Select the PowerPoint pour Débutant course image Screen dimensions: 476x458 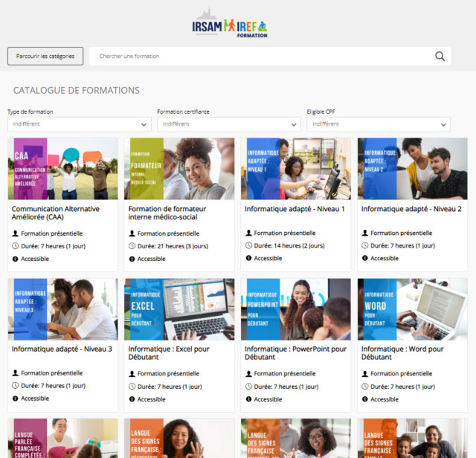coord(296,309)
